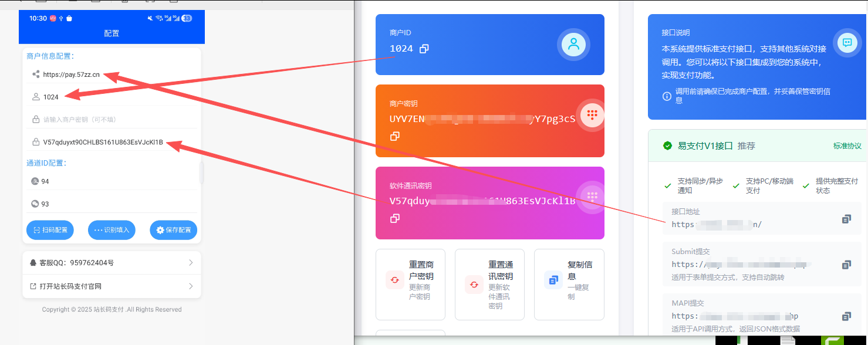Image resolution: width=868 pixels, height=345 pixels.
Task: Click the chat bubble icon on 接口说明 card
Action: pyautogui.click(x=847, y=42)
